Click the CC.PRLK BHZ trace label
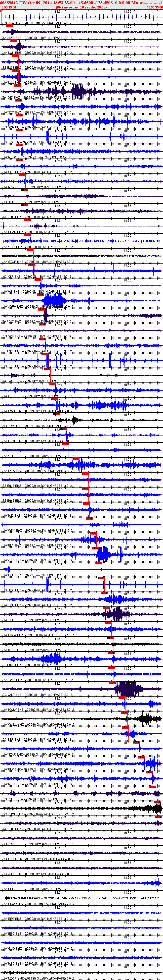Screen dimensions: 163x980 tap(37, 843)
